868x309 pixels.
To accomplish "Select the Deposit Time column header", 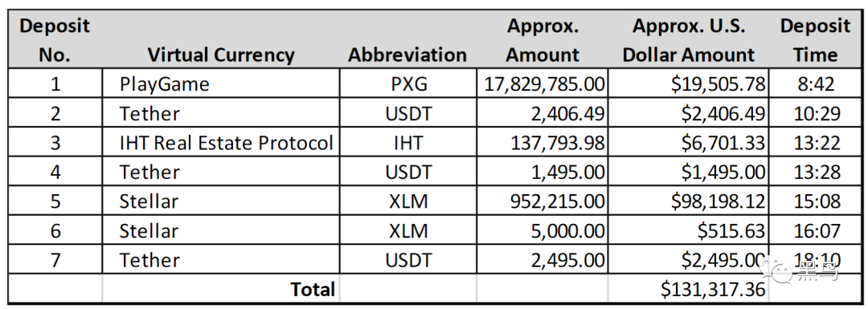I will [816, 40].
